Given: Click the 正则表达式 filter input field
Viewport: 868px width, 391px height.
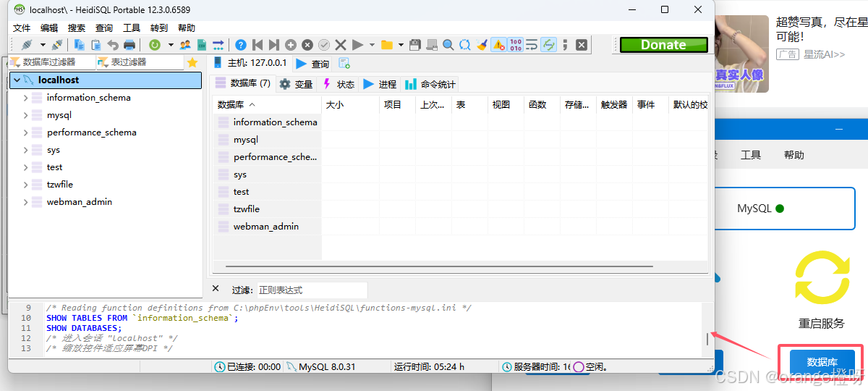Looking at the screenshot, I should coord(312,290).
